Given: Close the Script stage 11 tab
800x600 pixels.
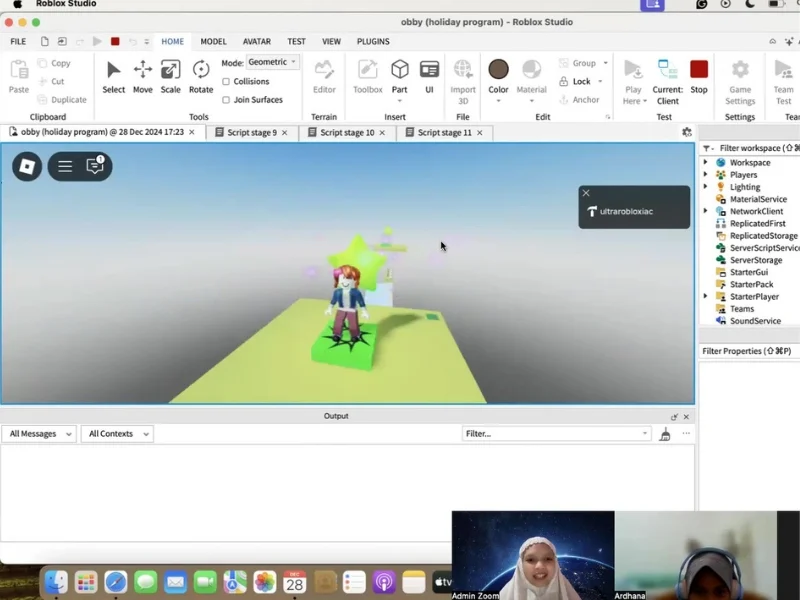Looking at the screenshot, I should click(480, 133).
